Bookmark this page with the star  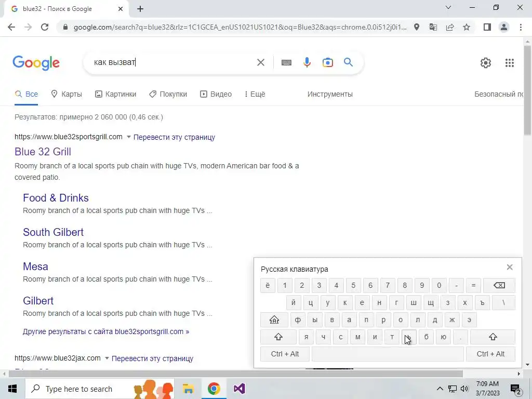click(467, 27)
